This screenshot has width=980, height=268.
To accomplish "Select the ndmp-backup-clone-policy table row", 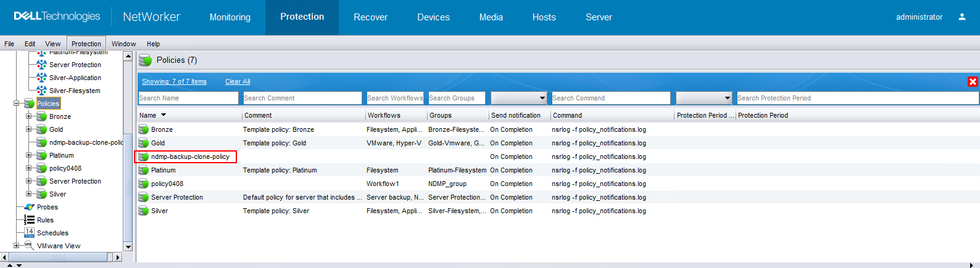I will point(558,156).
